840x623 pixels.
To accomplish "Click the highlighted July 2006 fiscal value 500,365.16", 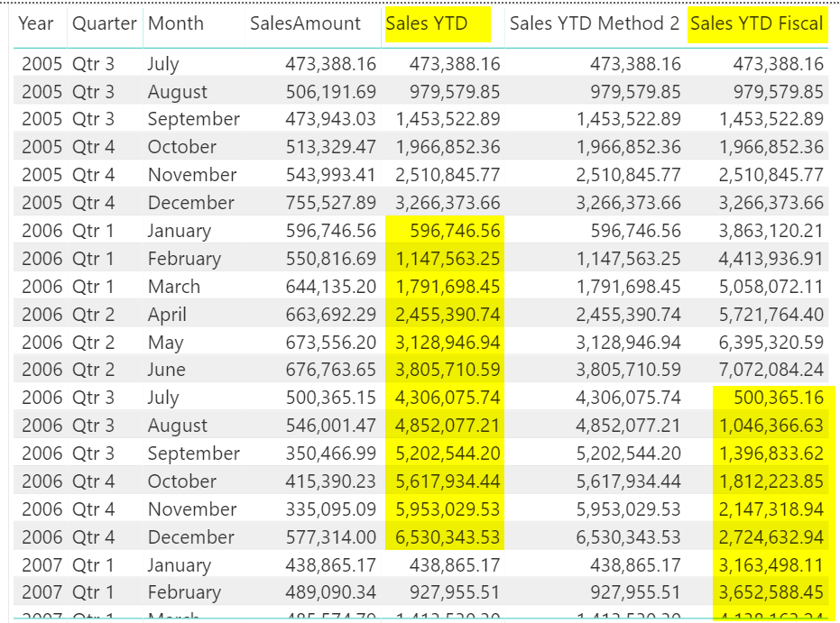I will [x=780, y=397].
